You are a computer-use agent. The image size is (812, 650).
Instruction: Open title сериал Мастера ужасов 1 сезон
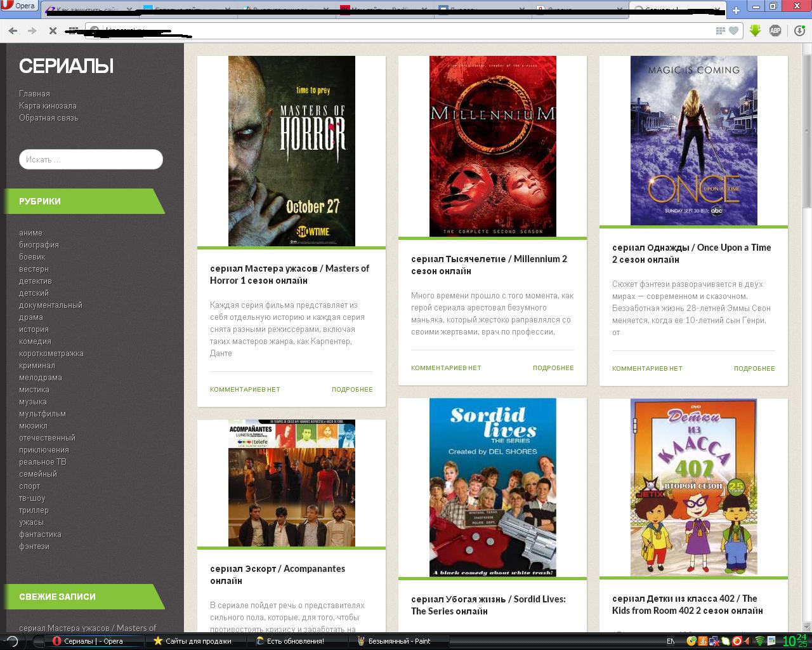pos(290,274)
